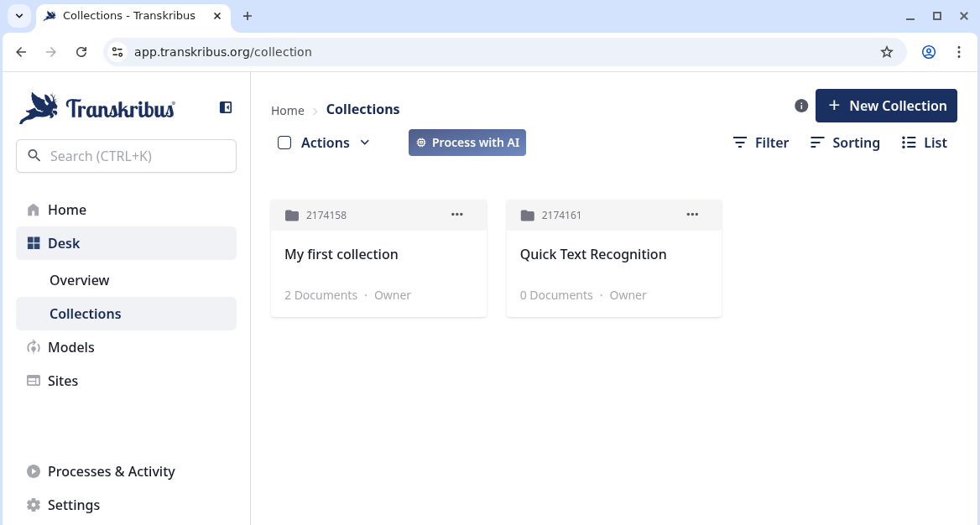Open the Filter options
This screenshot has width=980, height=525.
click(761, 143)
